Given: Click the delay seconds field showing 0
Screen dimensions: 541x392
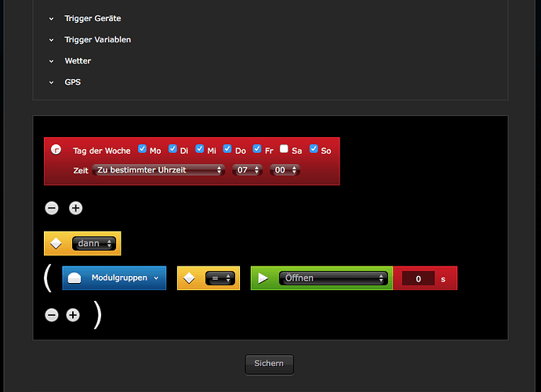Looking at the screenshot, I should pyautogui.click(x=418, y=279).
